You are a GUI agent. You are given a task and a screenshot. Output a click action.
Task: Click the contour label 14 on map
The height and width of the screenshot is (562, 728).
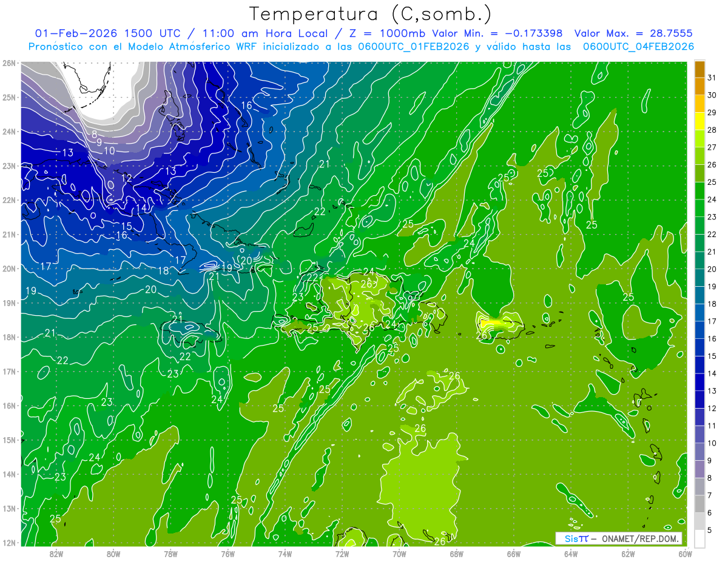[141, 208]
